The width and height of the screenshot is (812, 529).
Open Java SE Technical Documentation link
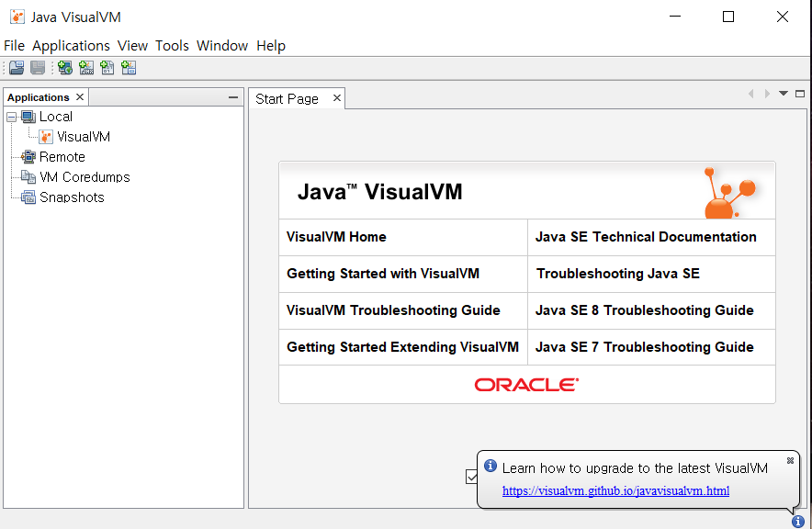pos(646,237)
